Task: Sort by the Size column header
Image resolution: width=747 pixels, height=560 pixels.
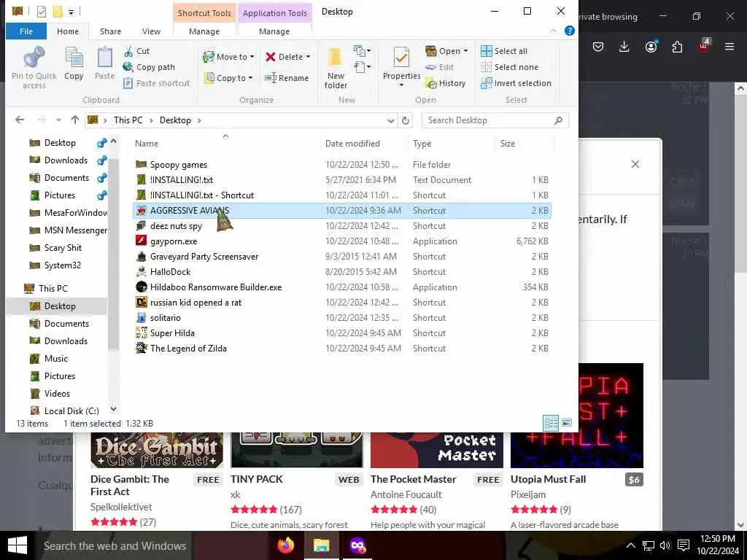Action: (x=525, y=144)
